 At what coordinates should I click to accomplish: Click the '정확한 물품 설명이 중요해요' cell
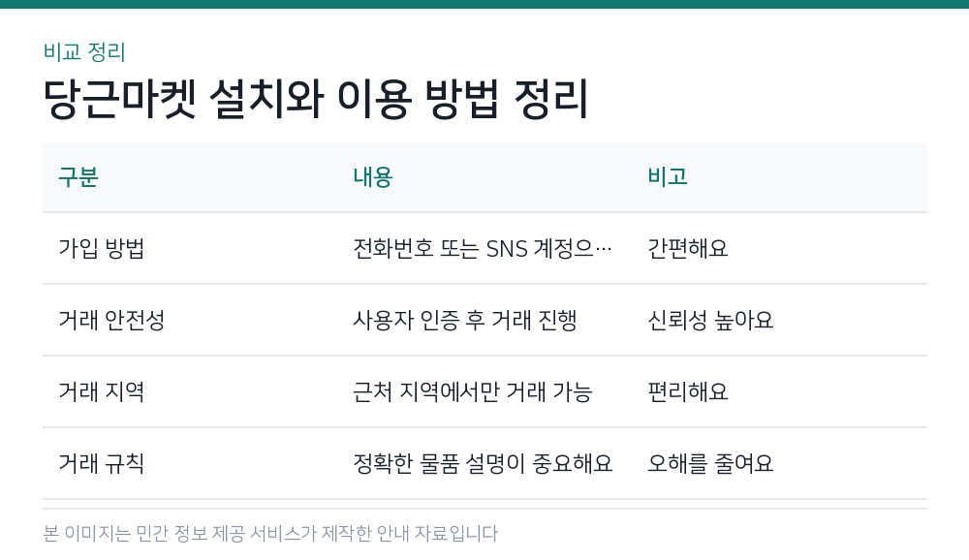click(483, 463)
